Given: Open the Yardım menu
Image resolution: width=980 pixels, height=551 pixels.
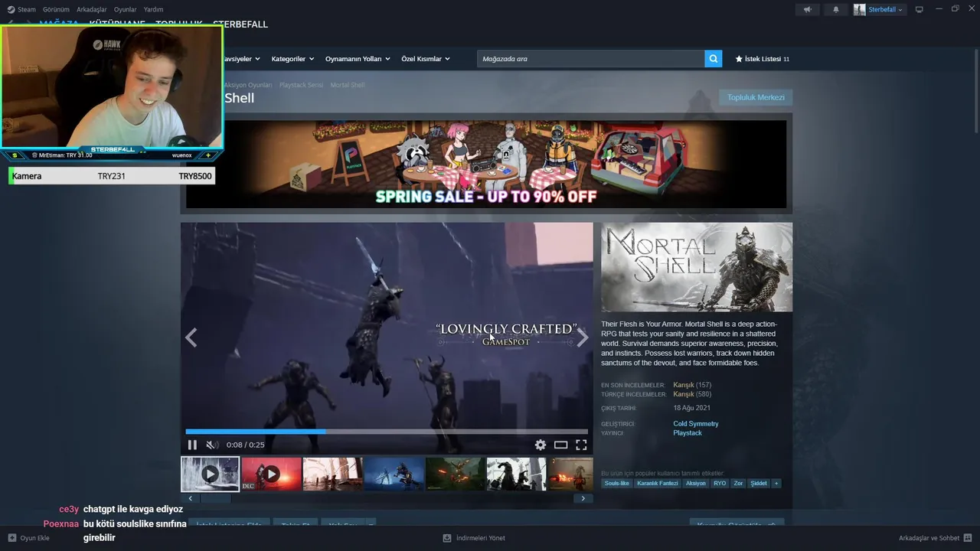Looking at the screenshot, I should tap(153, 9).
